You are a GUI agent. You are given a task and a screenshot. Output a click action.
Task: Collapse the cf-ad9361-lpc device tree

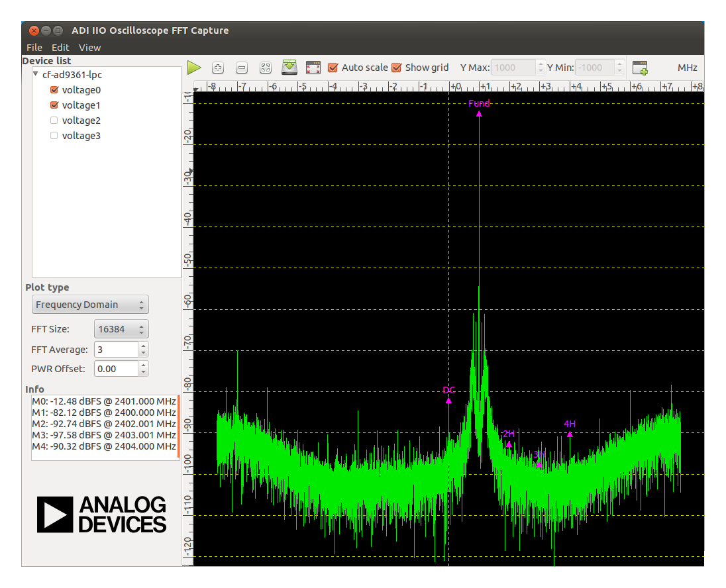(x=35, y=74)
